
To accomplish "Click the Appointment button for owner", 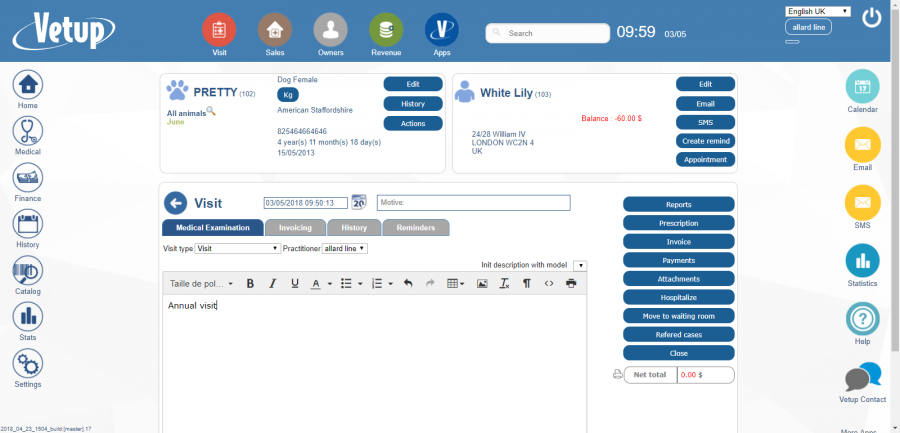I will tap(705, 160).
